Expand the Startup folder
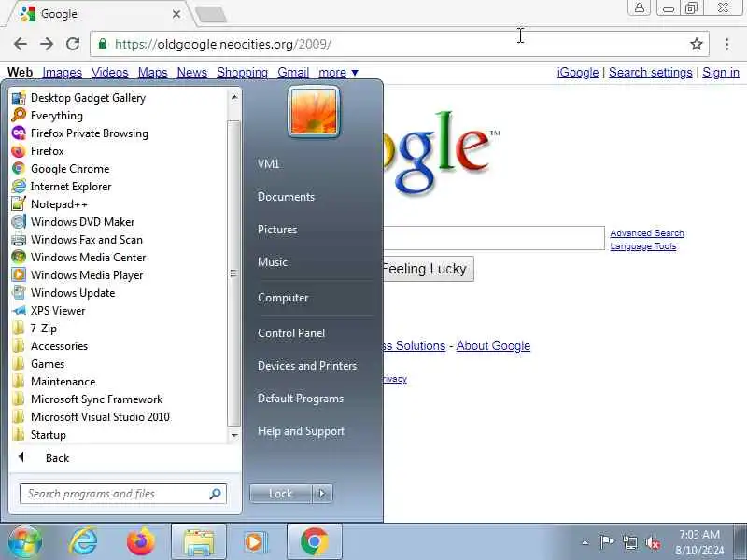The image size is (747, 560). click(49, 435)
